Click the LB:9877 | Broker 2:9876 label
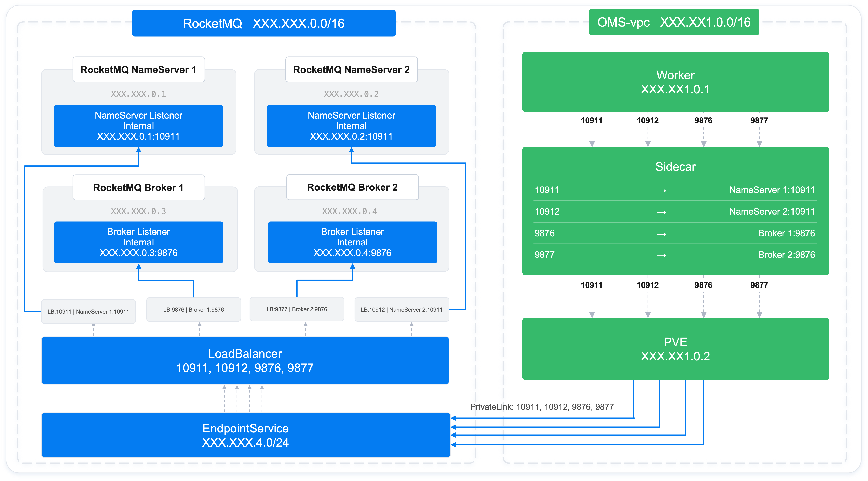 pos(297,309)
